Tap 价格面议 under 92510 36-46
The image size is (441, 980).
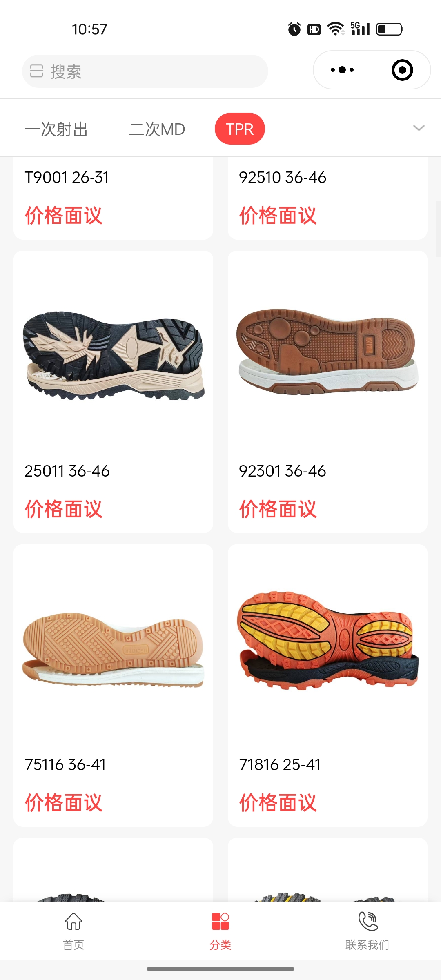(x=278, y=215)
